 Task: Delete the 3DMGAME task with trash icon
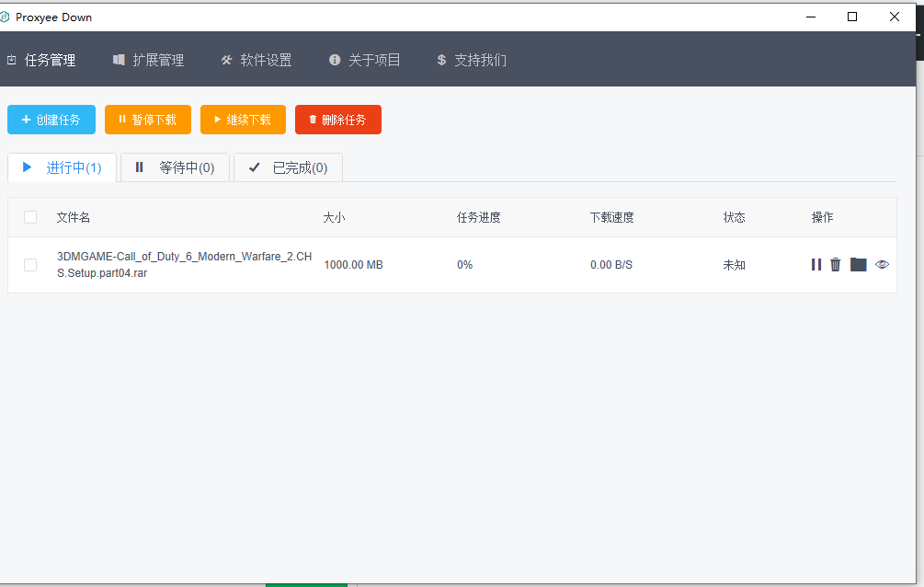[x=836, y=265]
